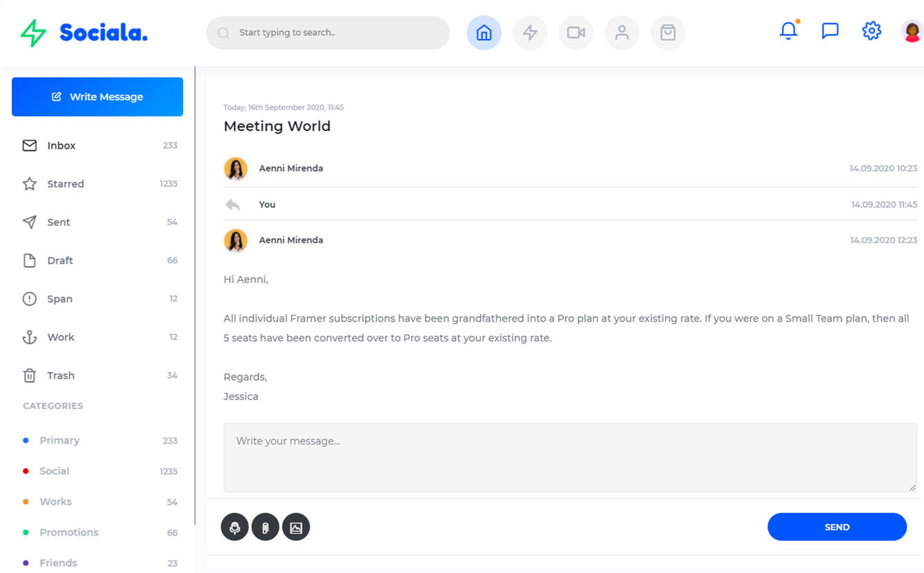
Task: Open the lightning bolt stories icon
Action: pos(529,32)
